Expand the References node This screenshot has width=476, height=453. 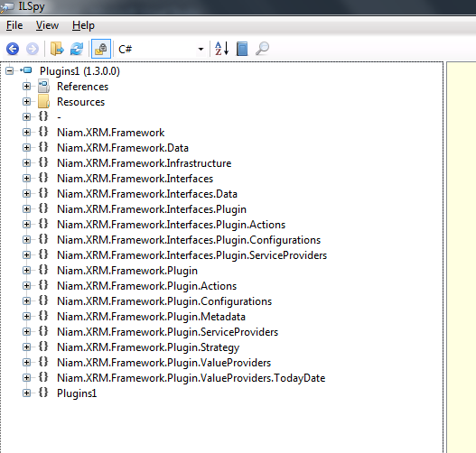[x=27, y=87]
